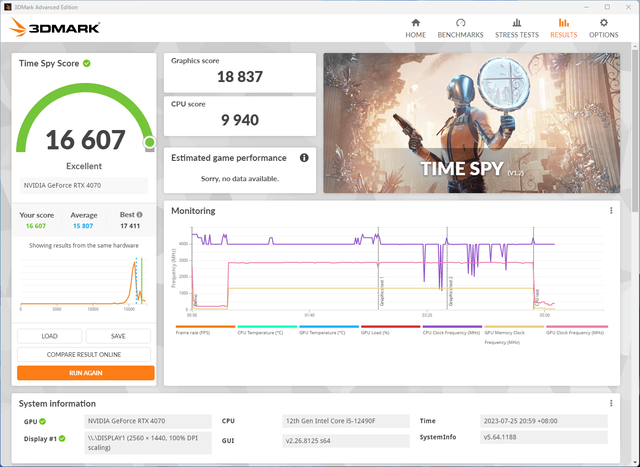Open the Estimated game performance info icon
Viewport: 640px width, 467px height.
tap(304, 158)
